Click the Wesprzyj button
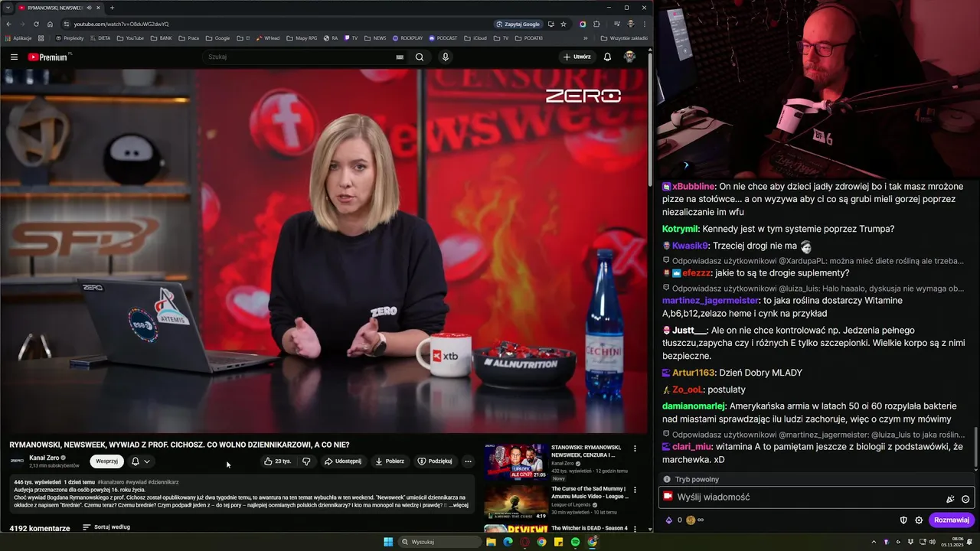Viewport: 980px width, 551px height. pos(106,461)
